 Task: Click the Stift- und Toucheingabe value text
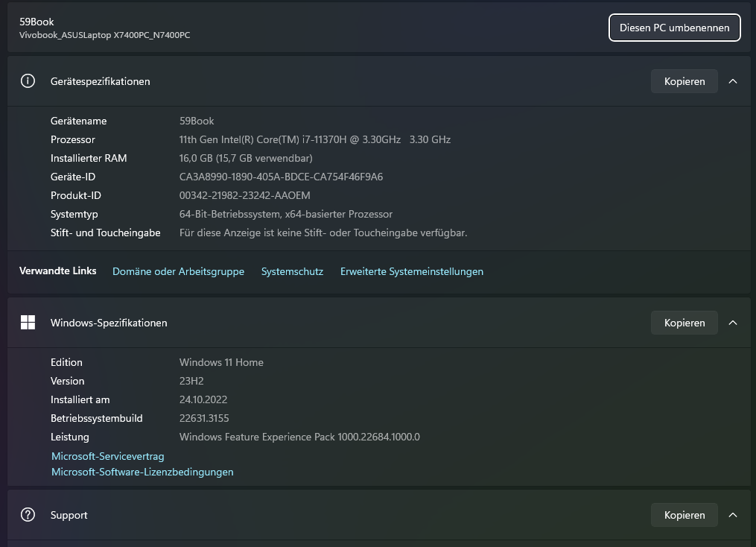click(323, 233)
